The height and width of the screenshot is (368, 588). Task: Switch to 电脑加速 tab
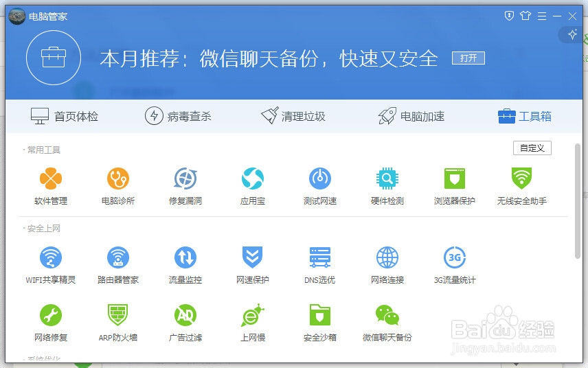point(411,116)
